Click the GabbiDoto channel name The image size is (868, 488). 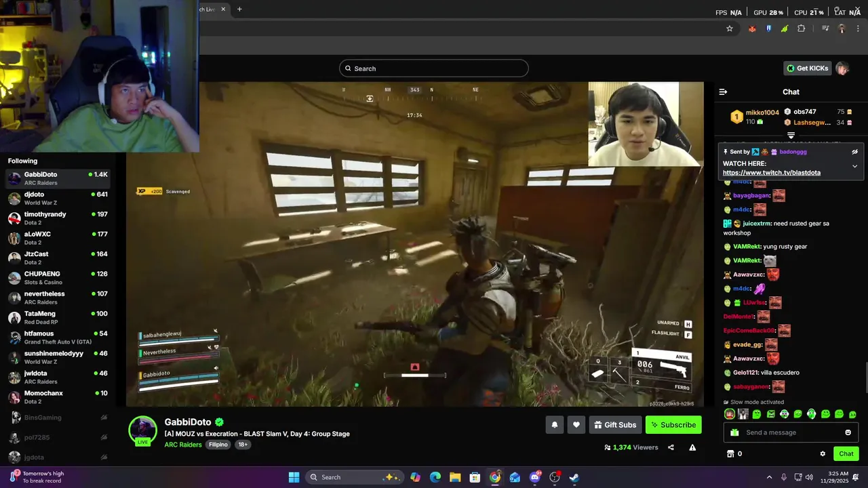[x=188, y=422]
